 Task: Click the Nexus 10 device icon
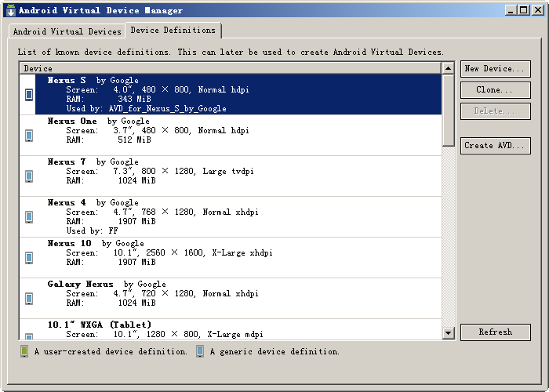point(29,258)
